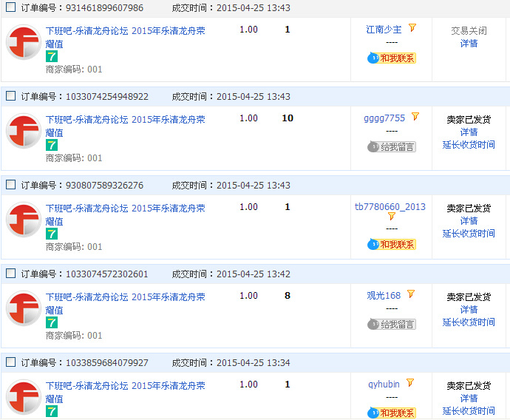Open product thumbnail in order 930807589326276

[24, 220]
